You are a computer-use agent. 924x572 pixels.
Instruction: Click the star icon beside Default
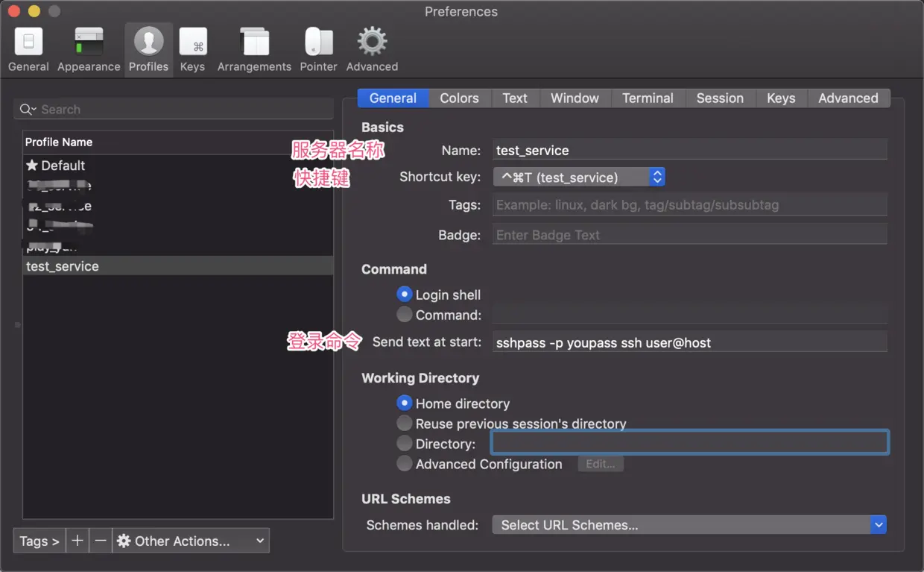(32, 166)
